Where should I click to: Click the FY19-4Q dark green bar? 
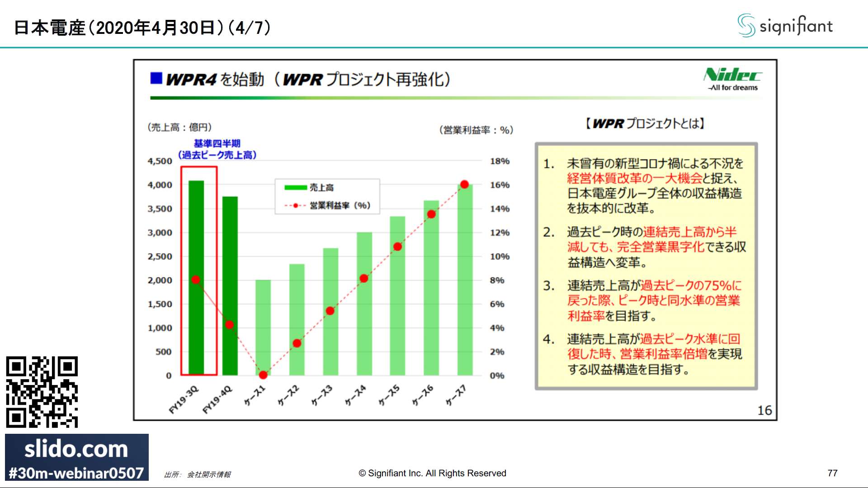(x=230, y=271)
